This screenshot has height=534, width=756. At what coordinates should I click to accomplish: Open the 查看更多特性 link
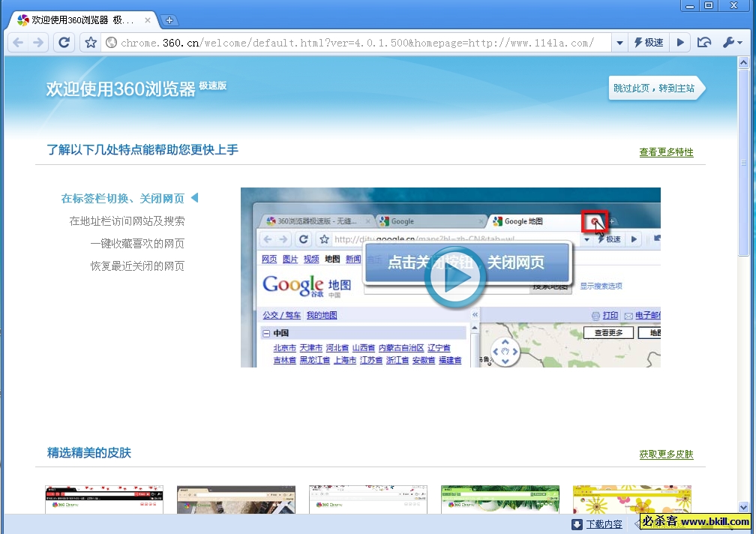click(666, 152)
